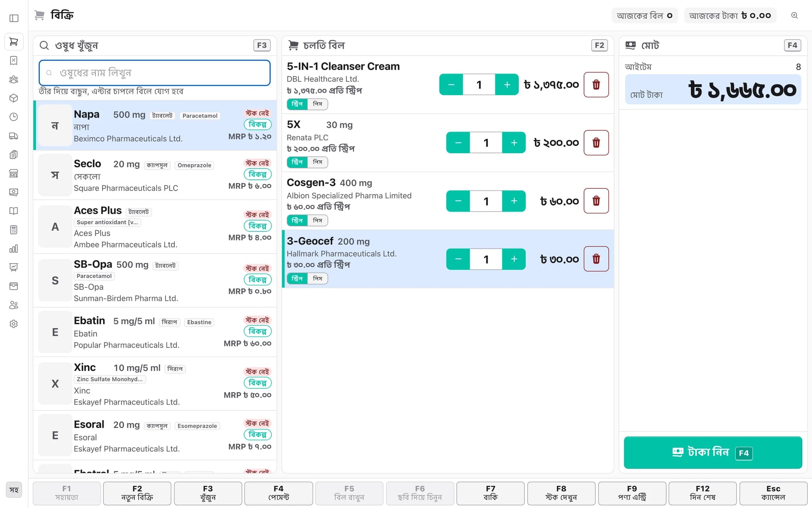812x508 pixels.
Task: Open the delivery truck sidebar icon
Action: point(14,136)
